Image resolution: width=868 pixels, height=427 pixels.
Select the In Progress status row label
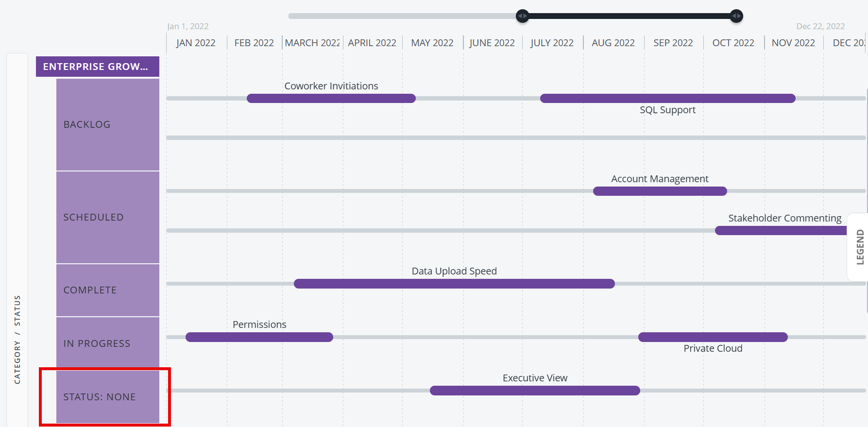(x=107, y=343)
